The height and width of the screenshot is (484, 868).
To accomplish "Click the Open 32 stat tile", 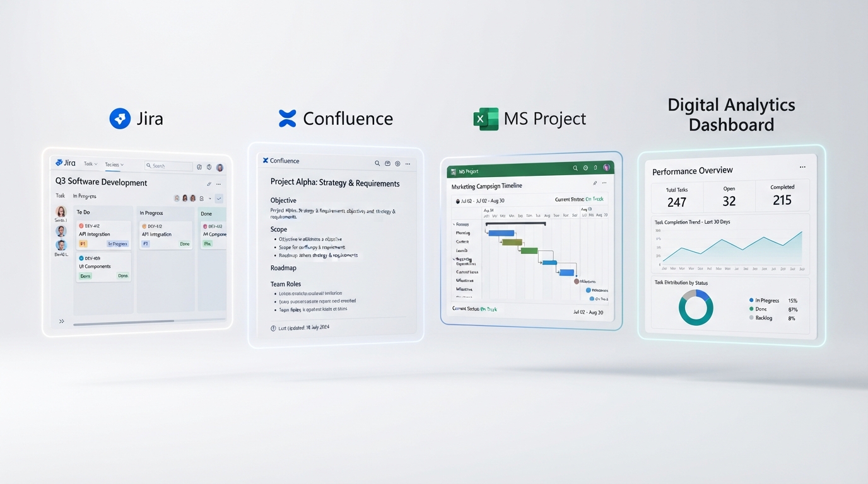I will click(x=729, y=196).
